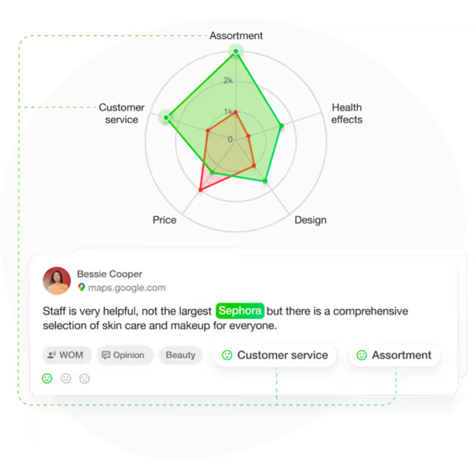Select the Beauty category tag

point(180,355)
